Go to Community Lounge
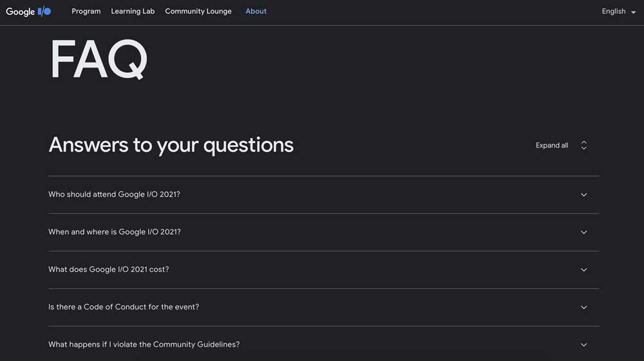644x361 pixels. click(198, 11)
